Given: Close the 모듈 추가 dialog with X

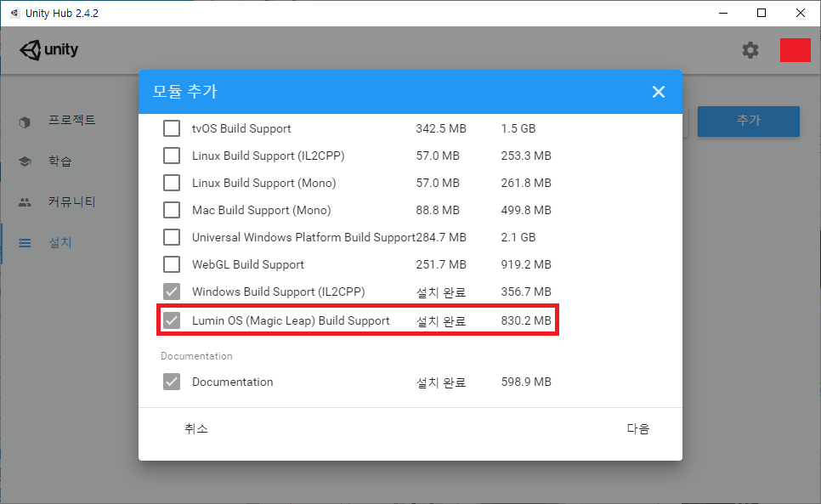Looking at the screenshot, I should (658, 92).
